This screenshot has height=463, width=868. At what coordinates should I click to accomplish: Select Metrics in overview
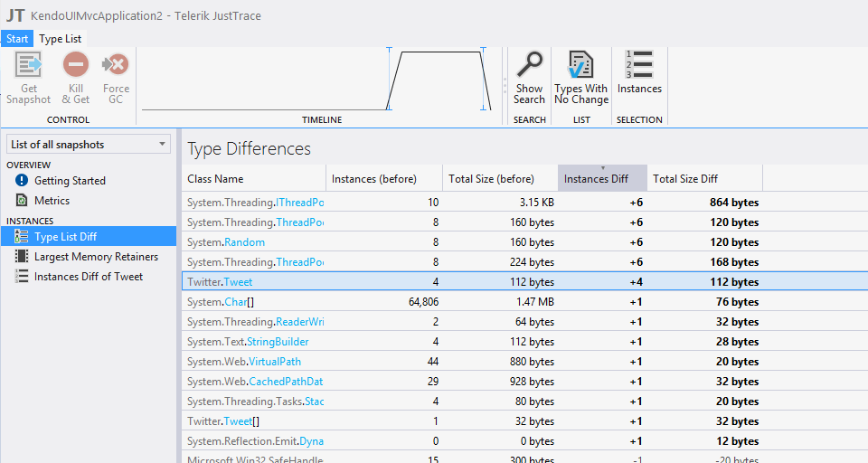point(52,201)
